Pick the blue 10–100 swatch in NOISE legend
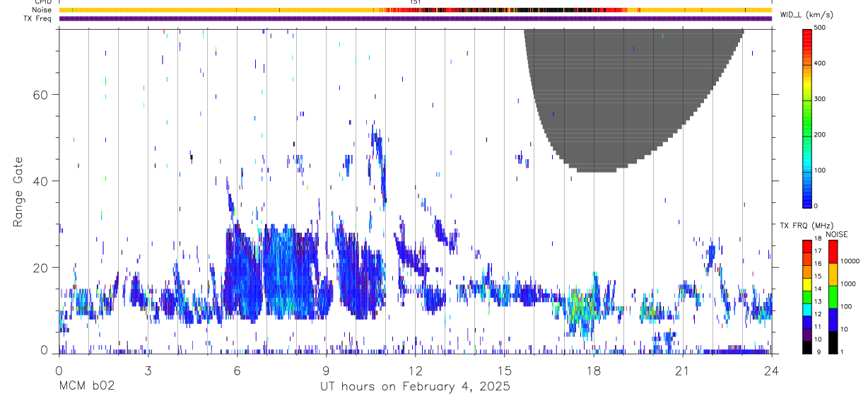The image size is (868, 401). pos(833,320)
